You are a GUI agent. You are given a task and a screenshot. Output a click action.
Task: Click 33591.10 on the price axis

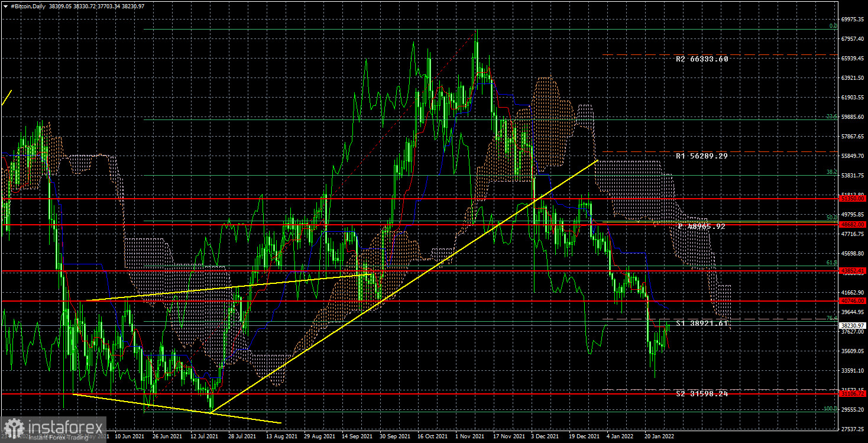(x=853, y=371)
